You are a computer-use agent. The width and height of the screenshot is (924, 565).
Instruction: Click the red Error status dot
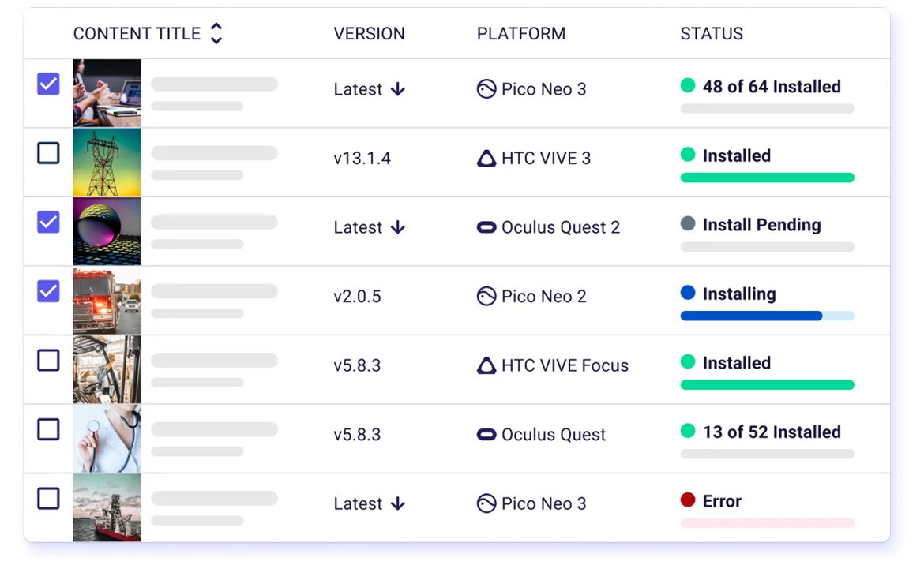click(688, 500)
